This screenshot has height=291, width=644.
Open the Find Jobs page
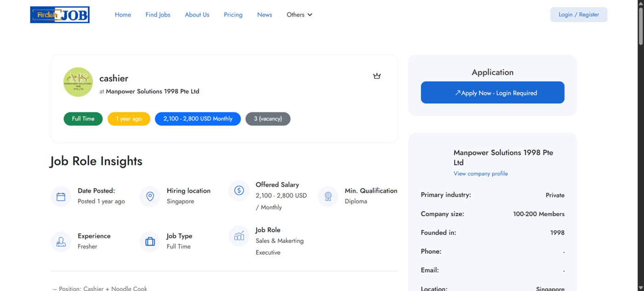[158, 15]
